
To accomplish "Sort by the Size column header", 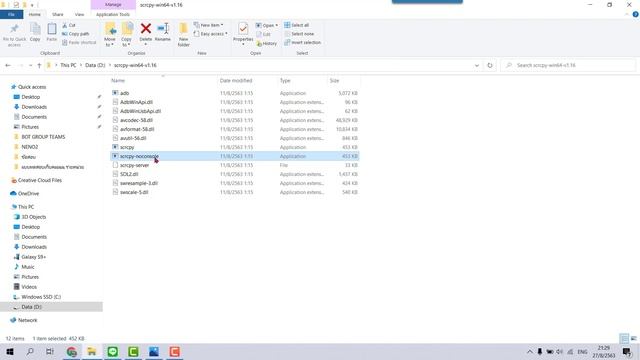I will [334, 80].
